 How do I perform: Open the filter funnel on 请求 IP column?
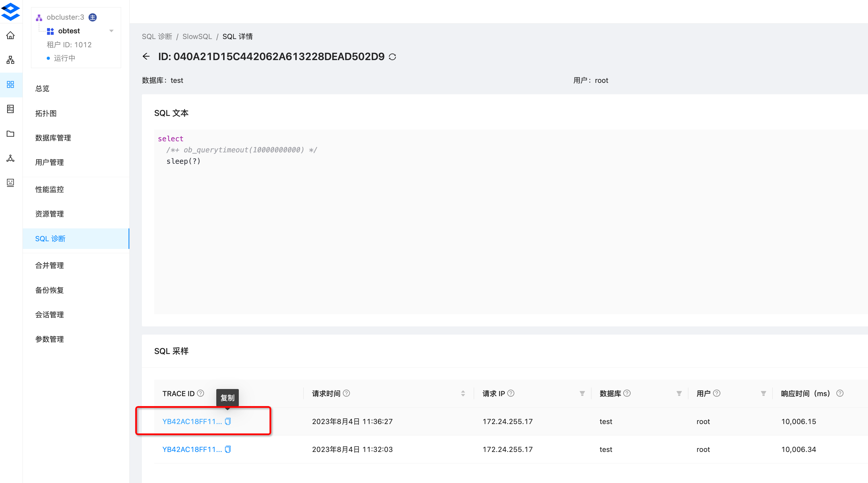click(x=582, y=393)
